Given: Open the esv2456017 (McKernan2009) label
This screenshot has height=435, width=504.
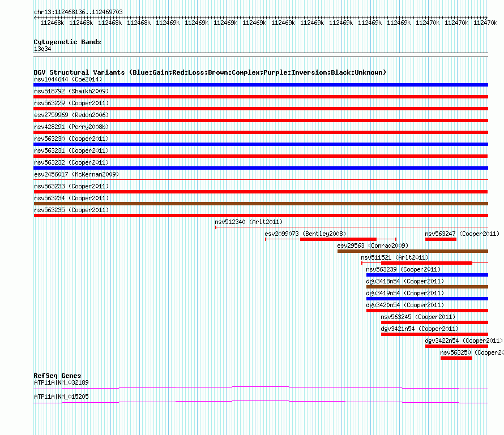Looking at the screenshot, I should pyautogui.click(x=76, y=174).
